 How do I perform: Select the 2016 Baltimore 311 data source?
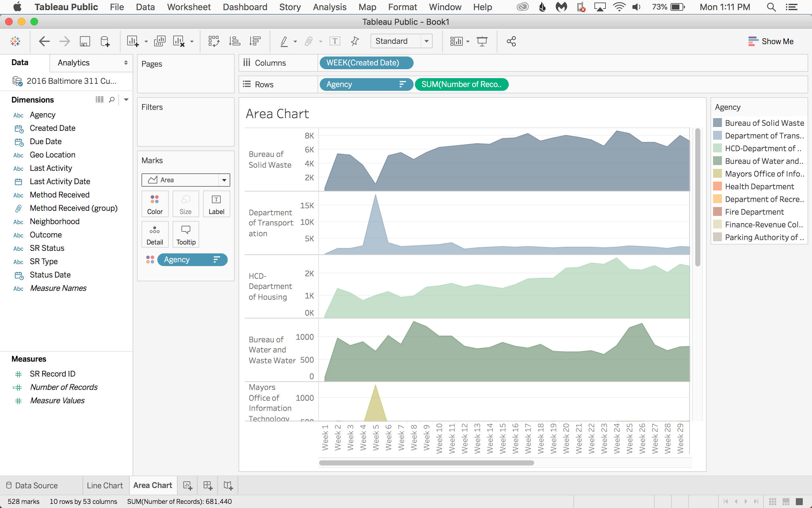65,81
